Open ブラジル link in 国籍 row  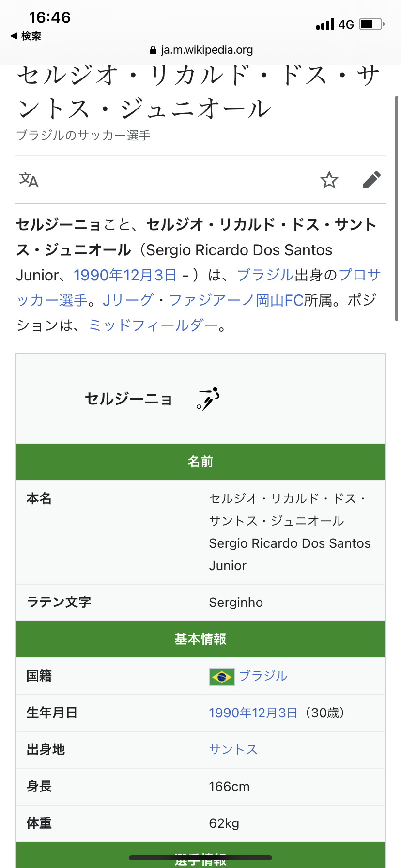(263, 676)
